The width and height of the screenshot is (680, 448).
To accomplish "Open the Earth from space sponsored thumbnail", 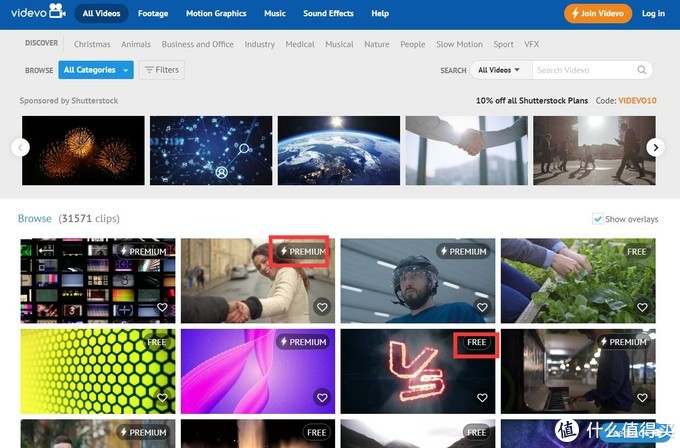I will 338,150.
